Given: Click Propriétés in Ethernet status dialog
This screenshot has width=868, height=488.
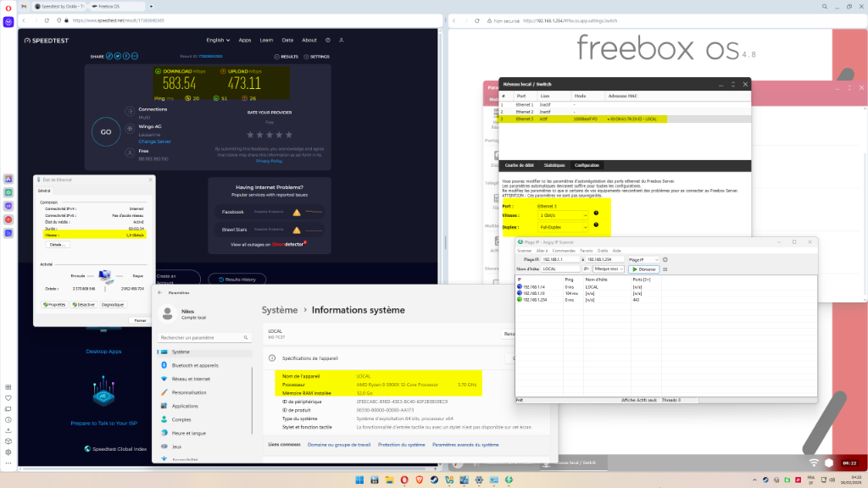Looking at the screenshot, I should 54,305.
